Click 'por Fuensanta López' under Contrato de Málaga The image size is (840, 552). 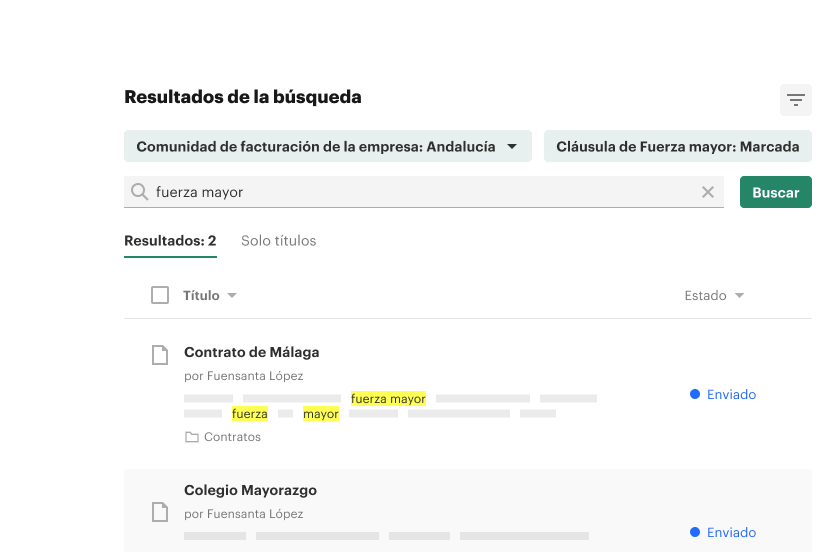pyautogui.click(x=244, y=376)
